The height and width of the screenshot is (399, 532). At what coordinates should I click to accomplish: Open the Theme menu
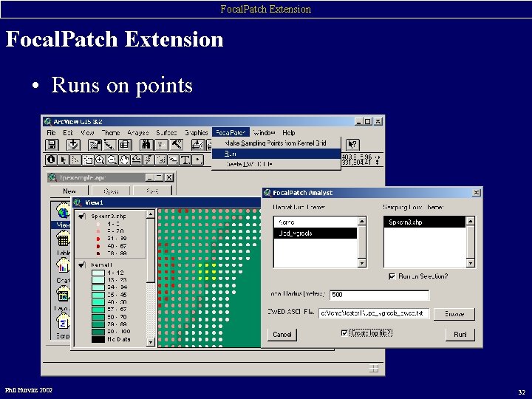tap(111, 133)
